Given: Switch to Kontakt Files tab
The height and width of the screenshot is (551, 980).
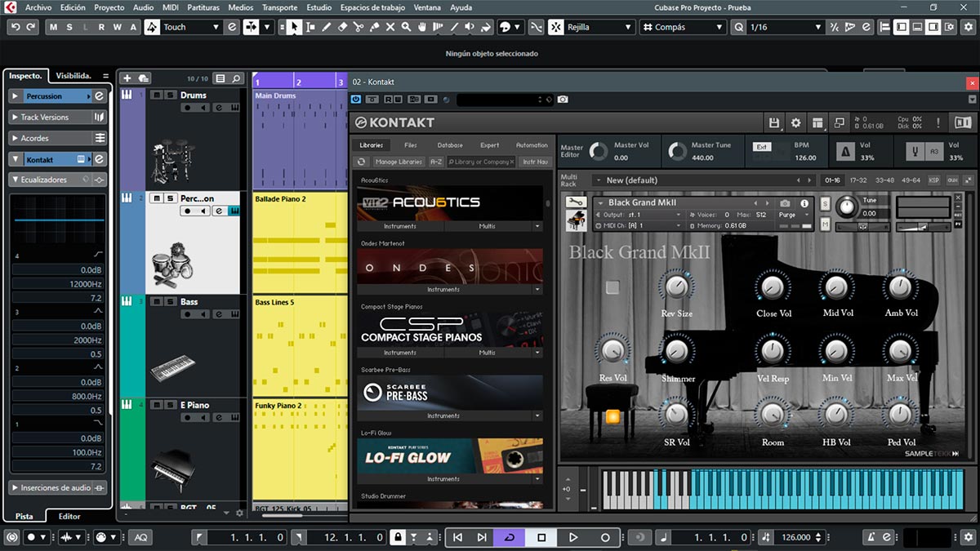Looking at the screenshot, I should [411, 145].
